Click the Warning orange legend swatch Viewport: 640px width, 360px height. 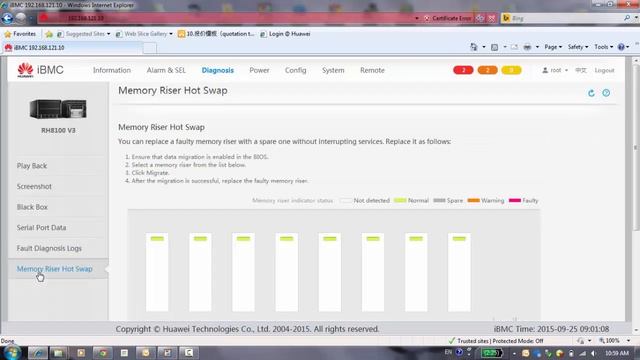tap(473, 200)
